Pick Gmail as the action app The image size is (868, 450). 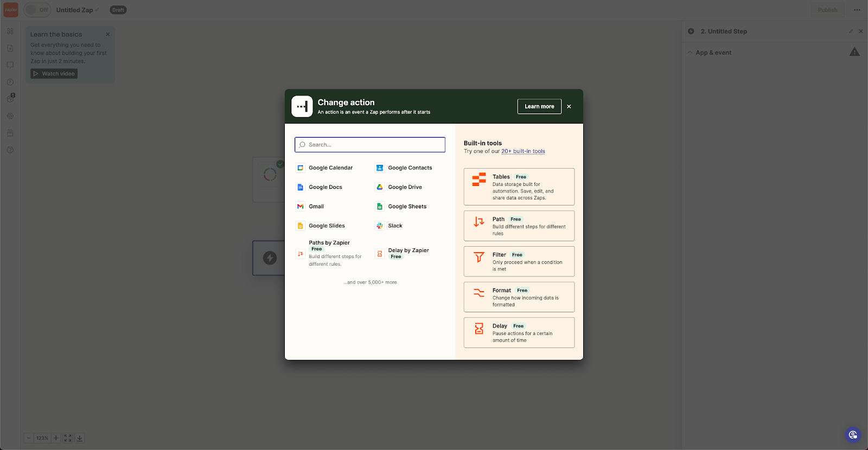coord(310,207)
